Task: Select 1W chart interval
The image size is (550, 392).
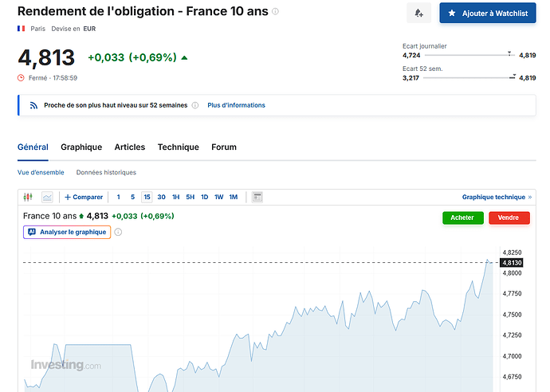Action: 219,197
